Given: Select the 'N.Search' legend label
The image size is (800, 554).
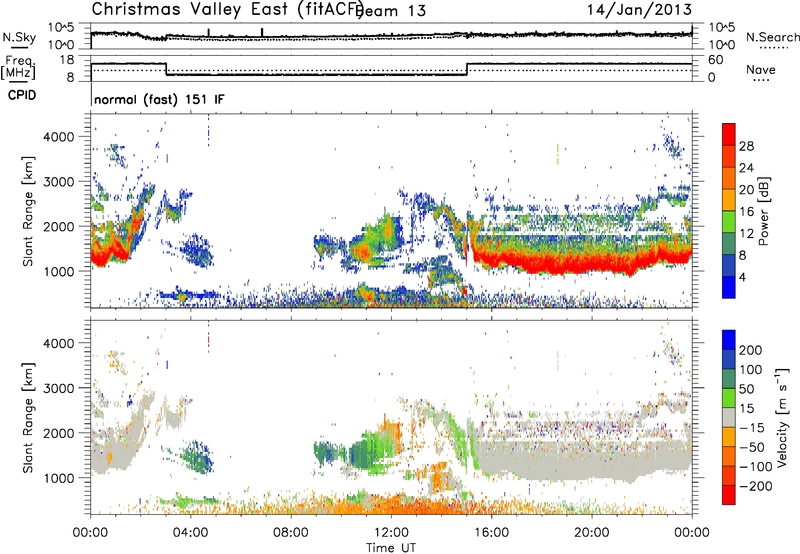Looking at the screenshot, I should coord(772,37).
